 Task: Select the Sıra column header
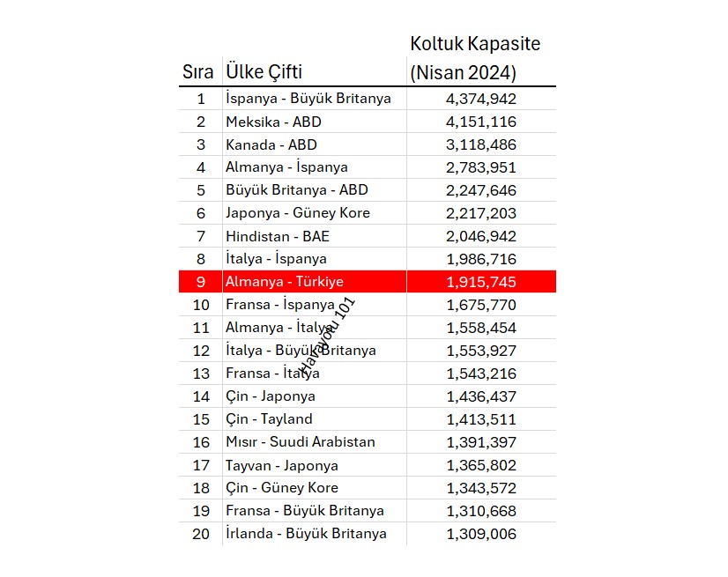tap(197, 72)
